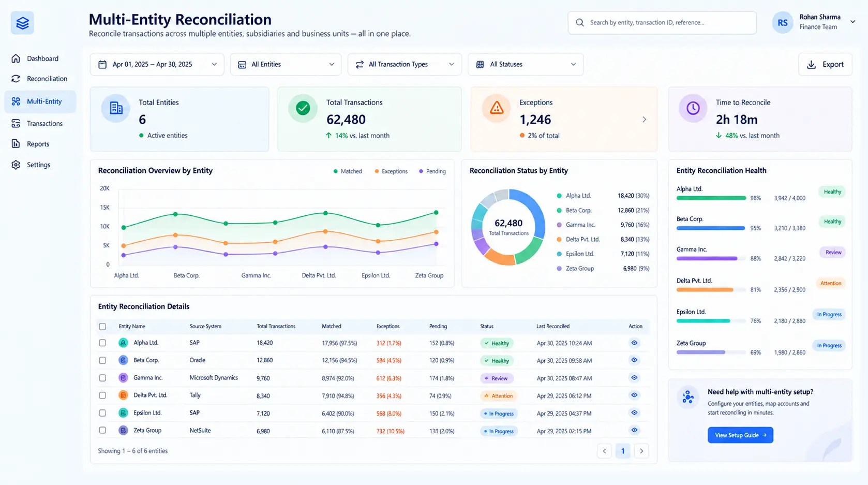This screenshot has height=485, width=868.
Task: Click the Total Transactions green checkmark icon
Action: [x=303, y=108]
